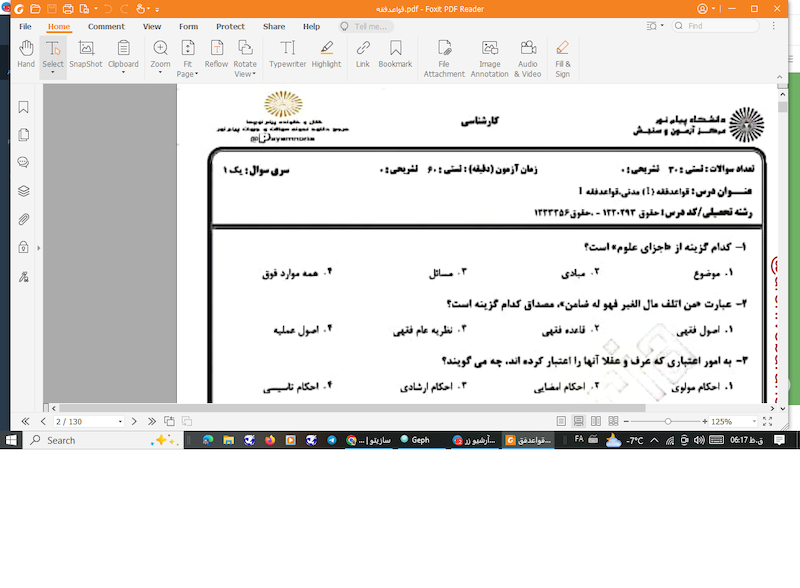The height and width of the screenshot is (588, 800).
Task: Click the zoom in plus button
Action: [705, 422]
